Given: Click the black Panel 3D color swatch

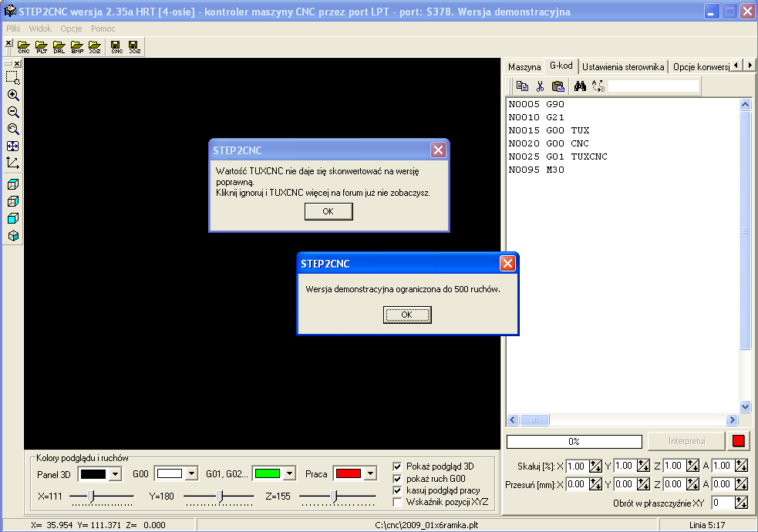Looking at the screenshot, I should (93, 474).
